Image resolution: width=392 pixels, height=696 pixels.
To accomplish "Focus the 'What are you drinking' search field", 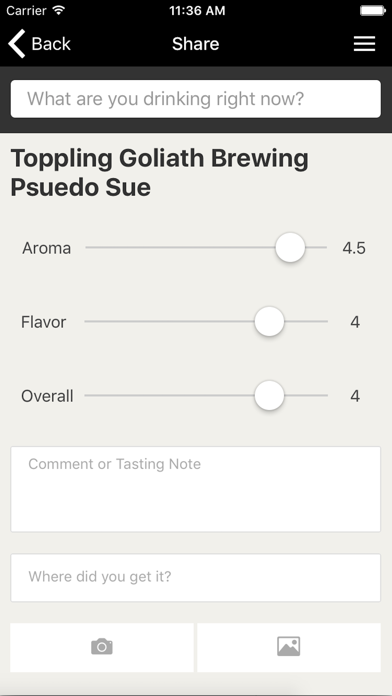I will click(196, 99).
